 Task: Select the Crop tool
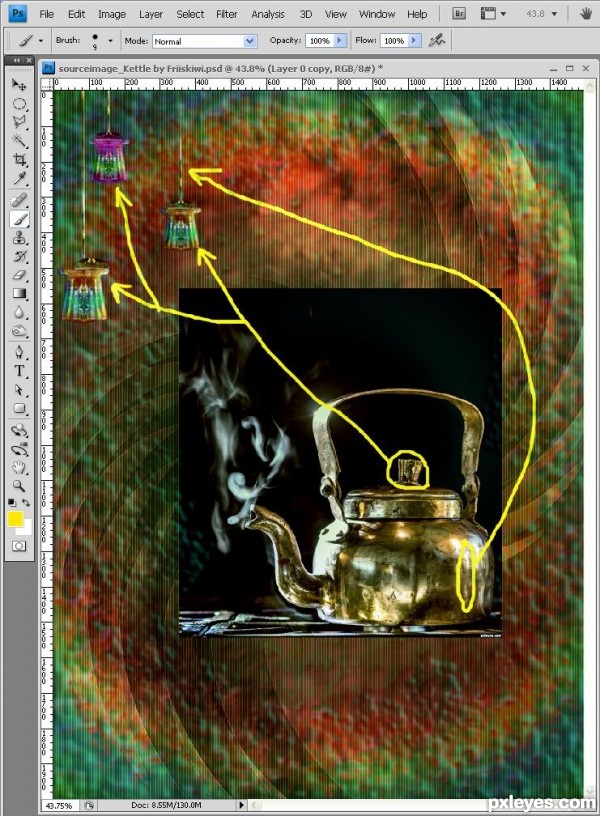click(19, 160)
